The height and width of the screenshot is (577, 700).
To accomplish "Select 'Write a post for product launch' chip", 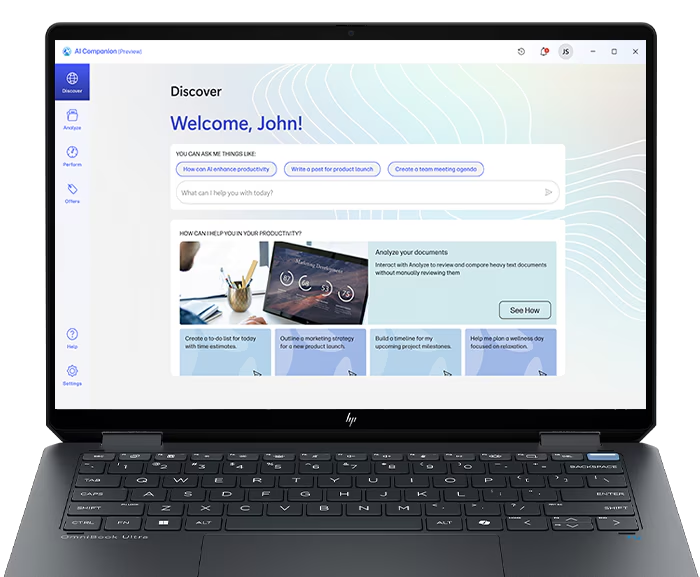I will click(x=333, y=169).
